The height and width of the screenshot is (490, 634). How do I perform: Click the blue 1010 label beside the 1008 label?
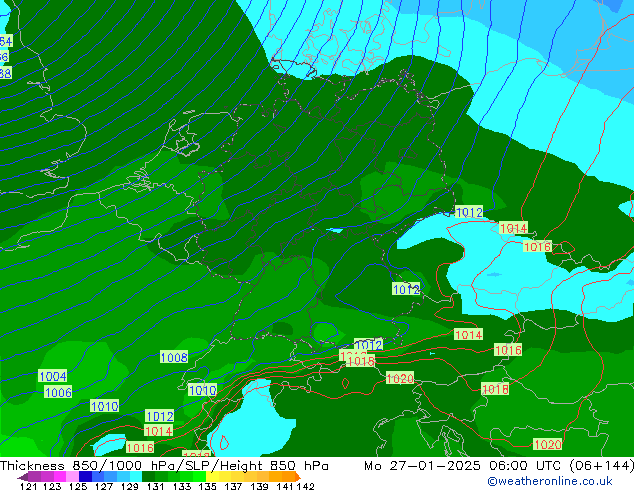tap(203, 390)
